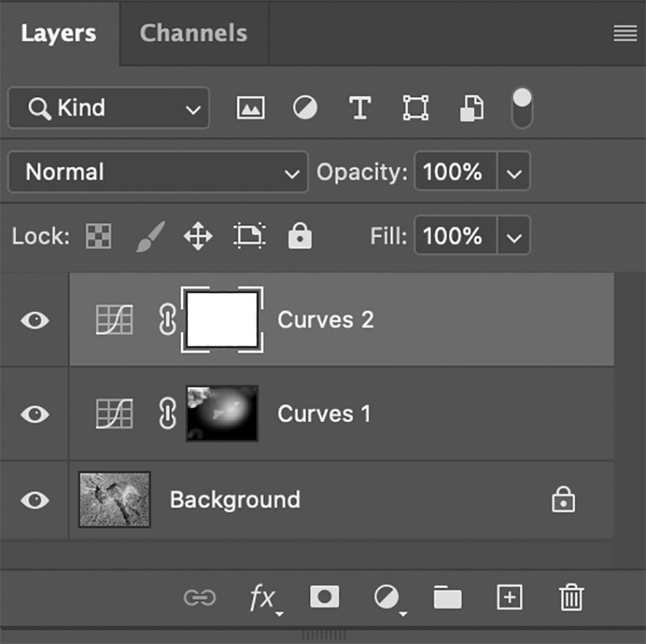Open the Kind filter type dropdown
This screenshot has width=646, height=644.
[x=108, y=108]
